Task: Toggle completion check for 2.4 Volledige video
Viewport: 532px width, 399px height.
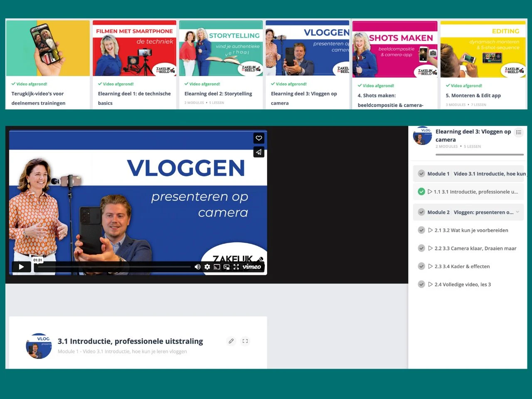Action: 421,285
